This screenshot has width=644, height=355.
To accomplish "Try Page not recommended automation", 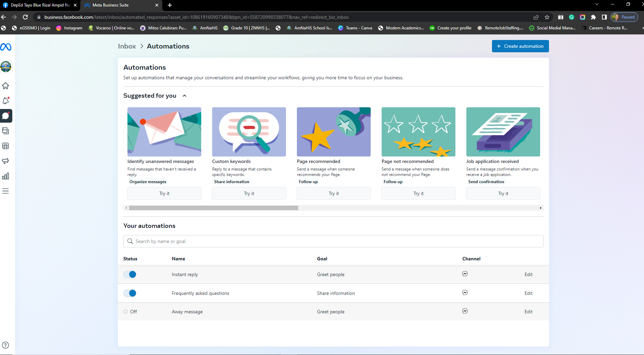I will pos(419,193).
